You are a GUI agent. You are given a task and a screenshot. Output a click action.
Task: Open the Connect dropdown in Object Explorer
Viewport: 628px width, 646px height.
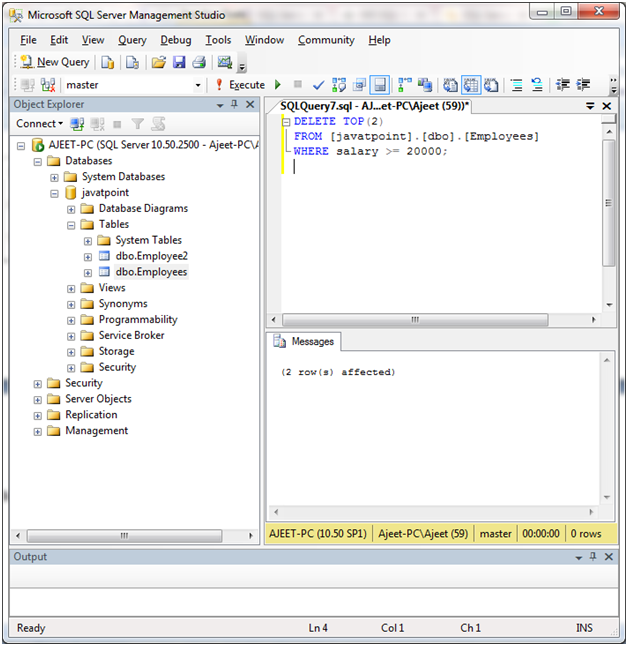click(40, 124)
